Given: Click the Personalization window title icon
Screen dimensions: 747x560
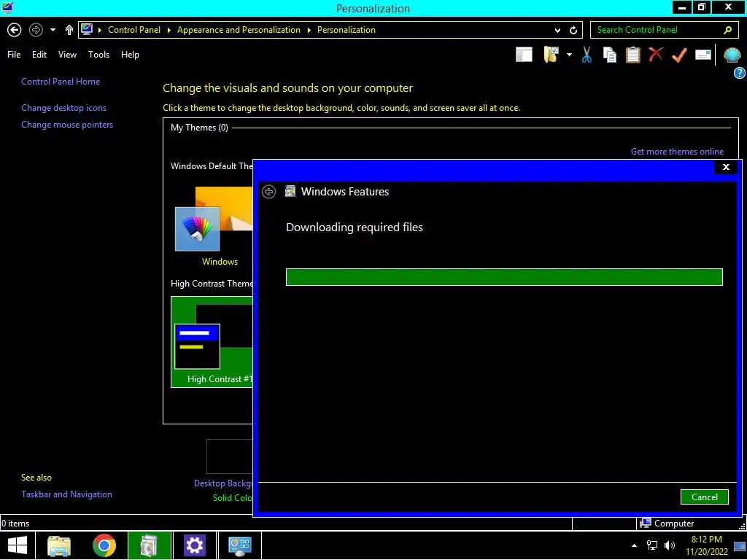Looking at the screenshot, I should [7, 7].
